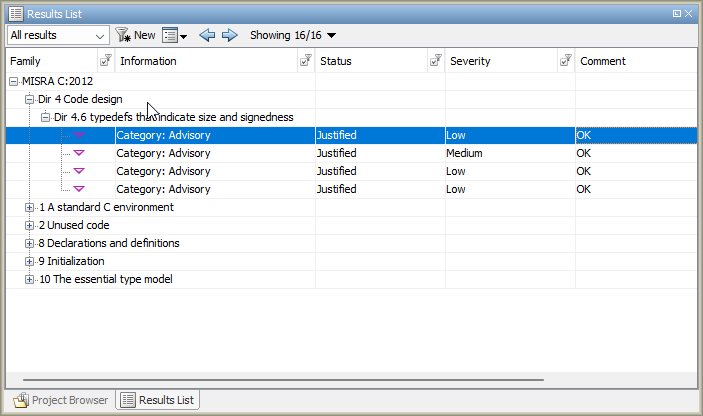Open the Showing 16/16 dropdown
The height and width of the screenshot is (416, 703).
[292, 35]
